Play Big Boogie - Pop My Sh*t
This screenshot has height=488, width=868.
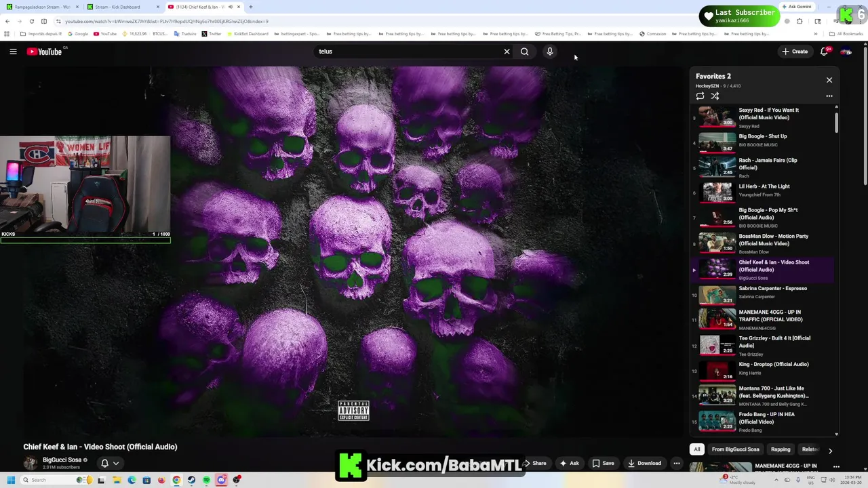click(763, 218)
